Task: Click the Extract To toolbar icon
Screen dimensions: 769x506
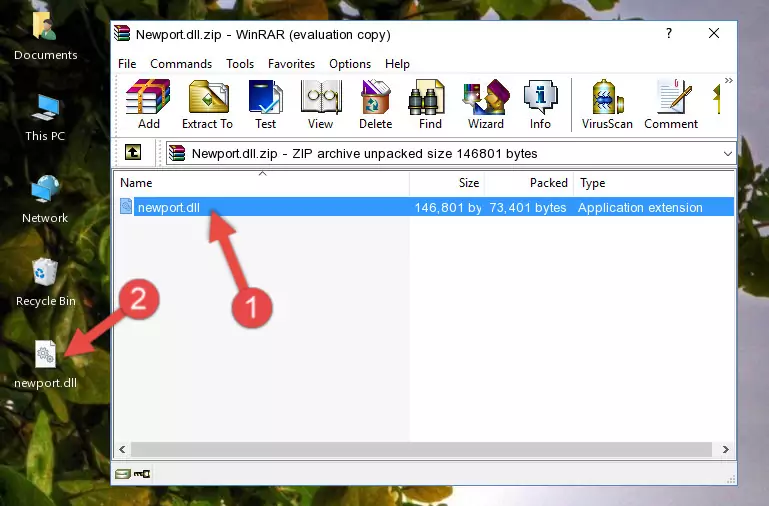Action: click(x=207, y=104)
